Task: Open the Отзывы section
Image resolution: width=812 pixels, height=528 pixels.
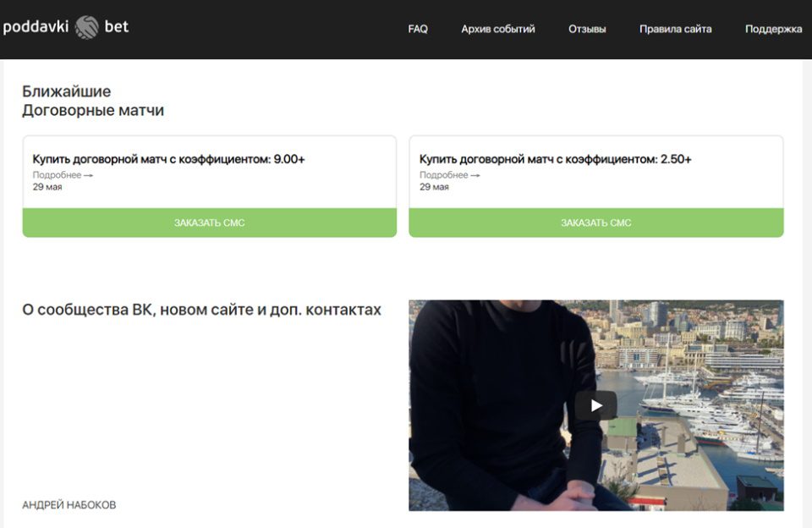Action: tap(587, 29)
